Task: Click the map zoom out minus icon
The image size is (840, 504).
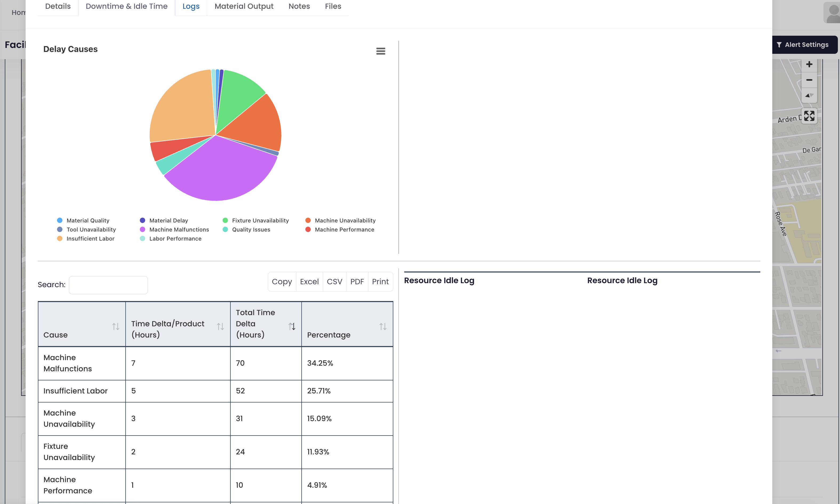Action: pyautogui.click(x=809, y=80)
